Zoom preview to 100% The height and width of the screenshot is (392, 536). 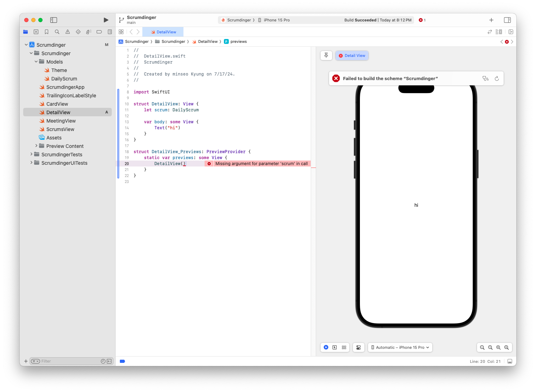(x=490, y=347)
